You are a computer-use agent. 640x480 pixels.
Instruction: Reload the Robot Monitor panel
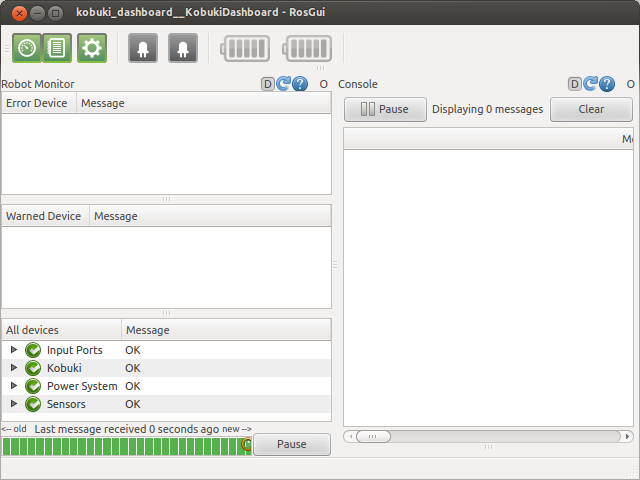[x=284, y=84]
